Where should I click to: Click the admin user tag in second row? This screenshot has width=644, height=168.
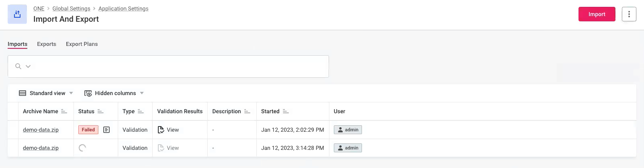348,148
